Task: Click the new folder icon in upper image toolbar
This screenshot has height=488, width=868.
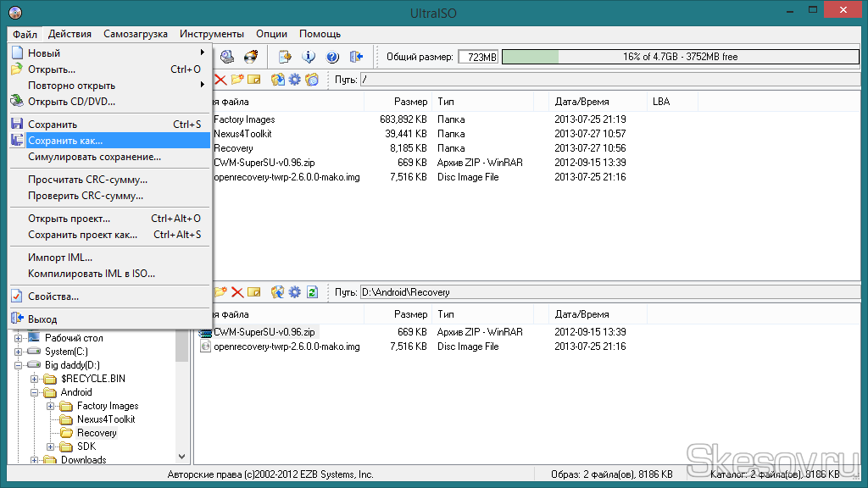Action: pyautogui.click(x=237, y=80)
